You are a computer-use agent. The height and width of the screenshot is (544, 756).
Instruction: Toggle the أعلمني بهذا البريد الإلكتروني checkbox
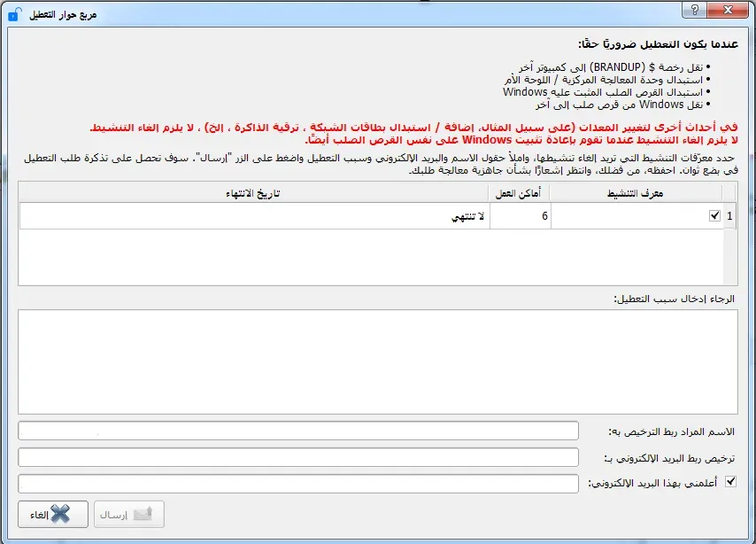click(x=729, y=479)
